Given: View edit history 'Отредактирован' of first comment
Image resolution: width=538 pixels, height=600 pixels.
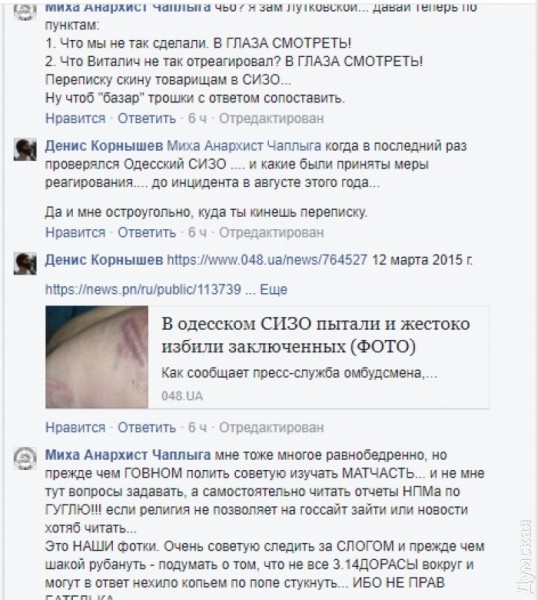Looking at the screenshot, I should [x=271, y=118].
